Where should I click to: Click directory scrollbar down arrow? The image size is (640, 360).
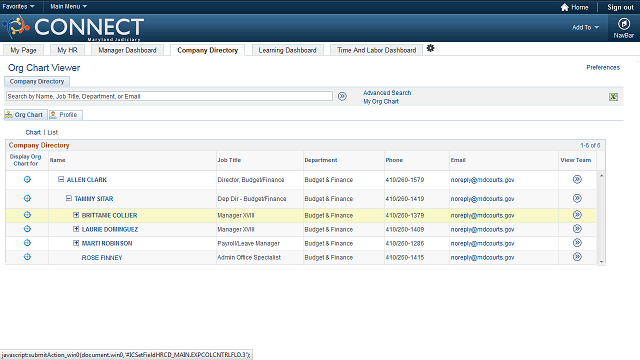pyautogui.click(x=601, y=262)
